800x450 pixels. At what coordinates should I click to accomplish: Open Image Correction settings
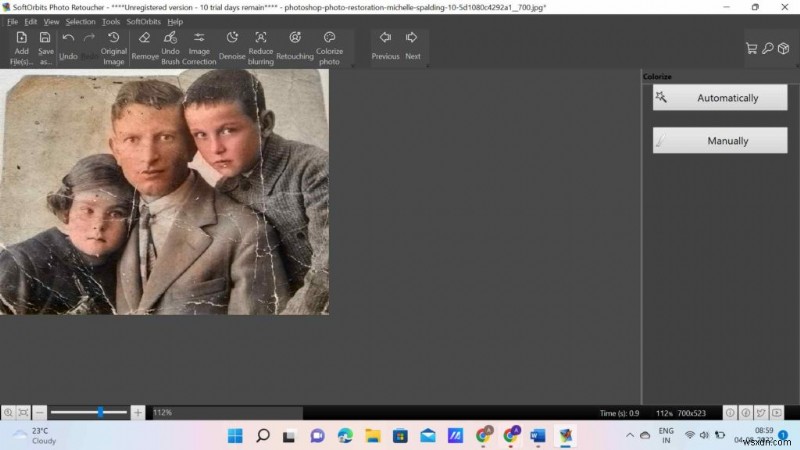click(x=199, y=48)
